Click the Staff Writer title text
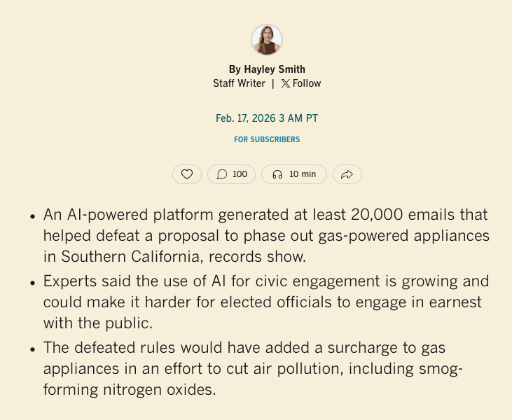Screen dimensions: 512x420 point(239,83)
